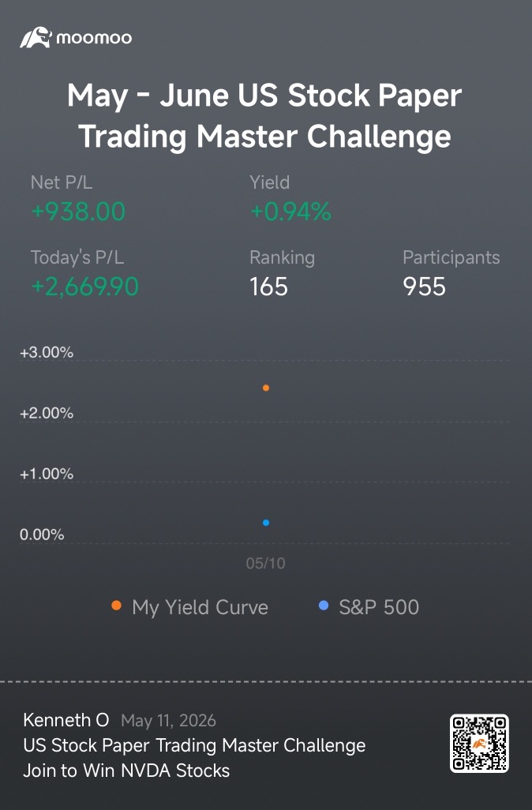Open the Ranking value 165
Viewport: 532px width, 810px height.
point(268,287)
